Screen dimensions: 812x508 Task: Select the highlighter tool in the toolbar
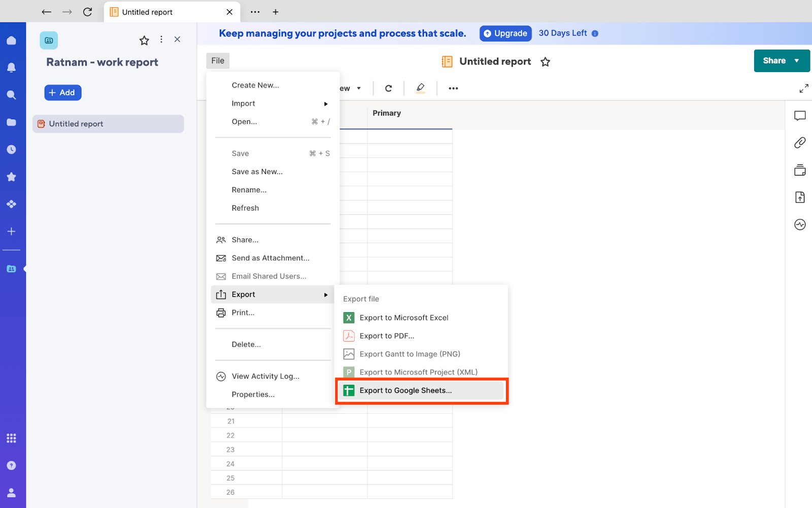(x=420, y=88)
